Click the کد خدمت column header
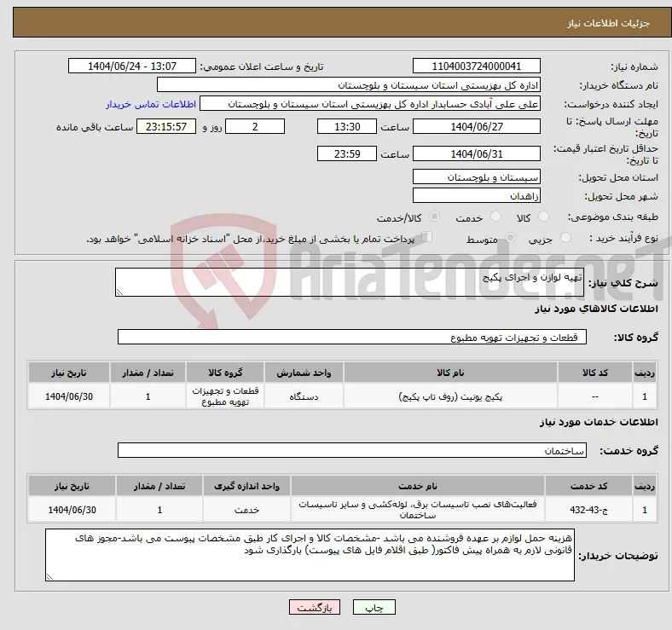Viewport: 672px width, 630px height. 589,487
